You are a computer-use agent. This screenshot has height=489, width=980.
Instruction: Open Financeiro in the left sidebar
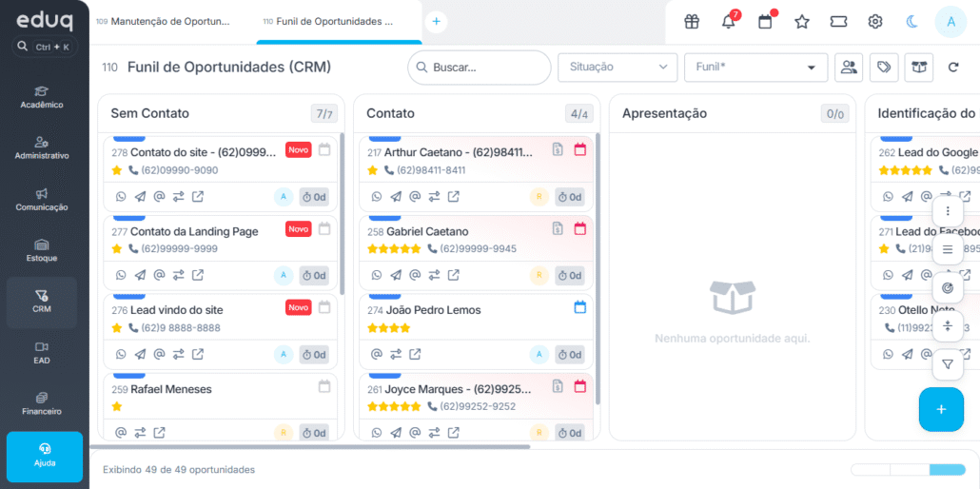pyautogui.click(x=42, y=403)
